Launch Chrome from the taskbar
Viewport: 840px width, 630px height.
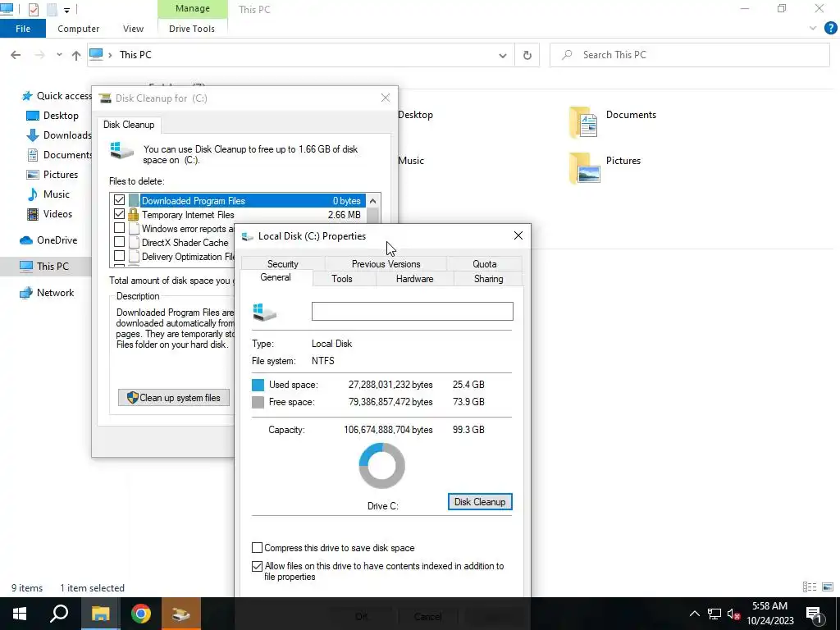tap(140, 614)
